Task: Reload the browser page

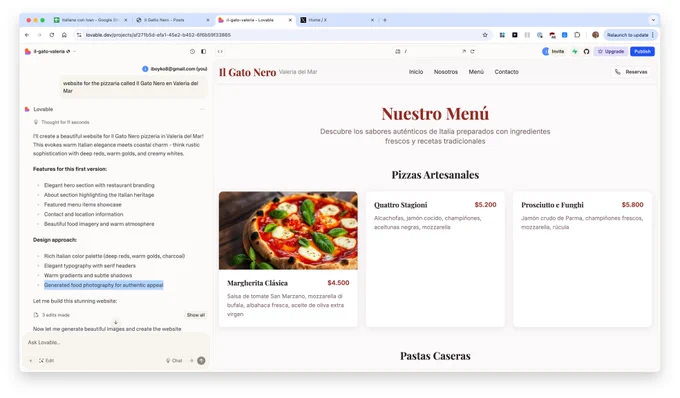Action: pyautogui.click(x=52, y=35)
